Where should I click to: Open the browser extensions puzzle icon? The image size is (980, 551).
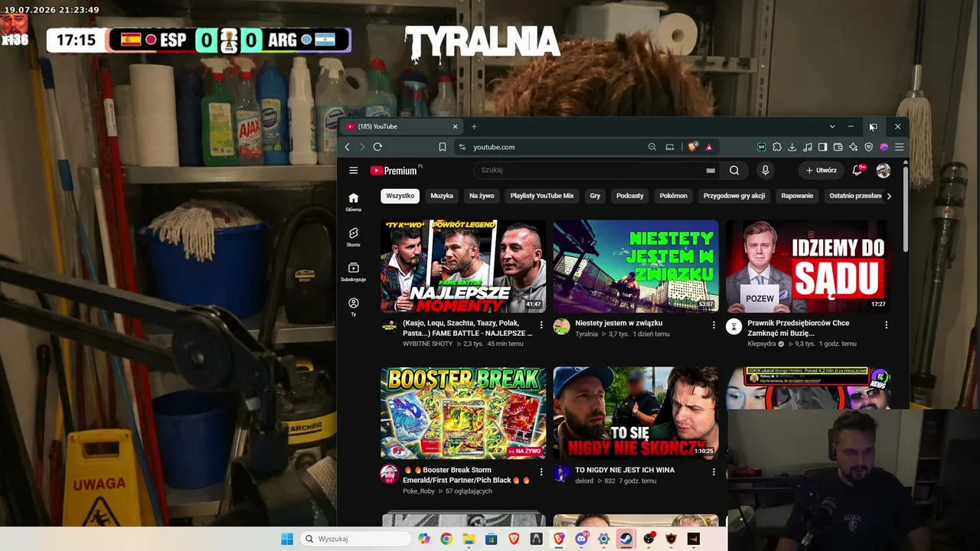click(776, 147)
